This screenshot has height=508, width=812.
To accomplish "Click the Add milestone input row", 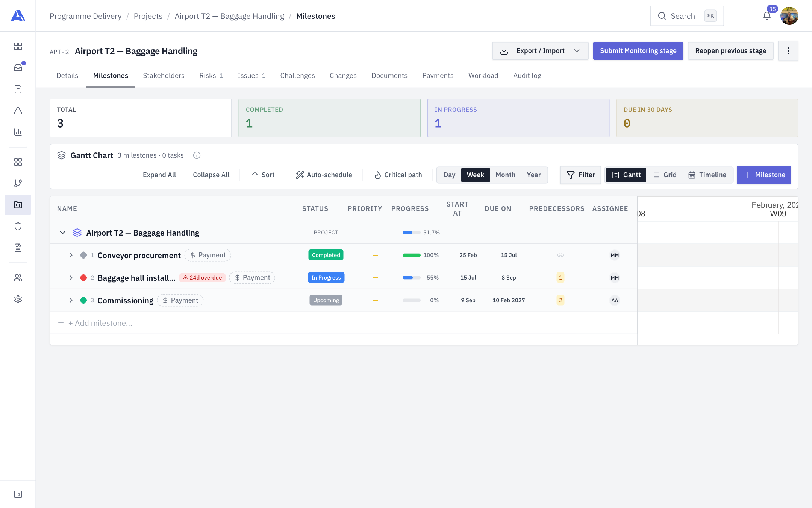I will pos(343,323).
